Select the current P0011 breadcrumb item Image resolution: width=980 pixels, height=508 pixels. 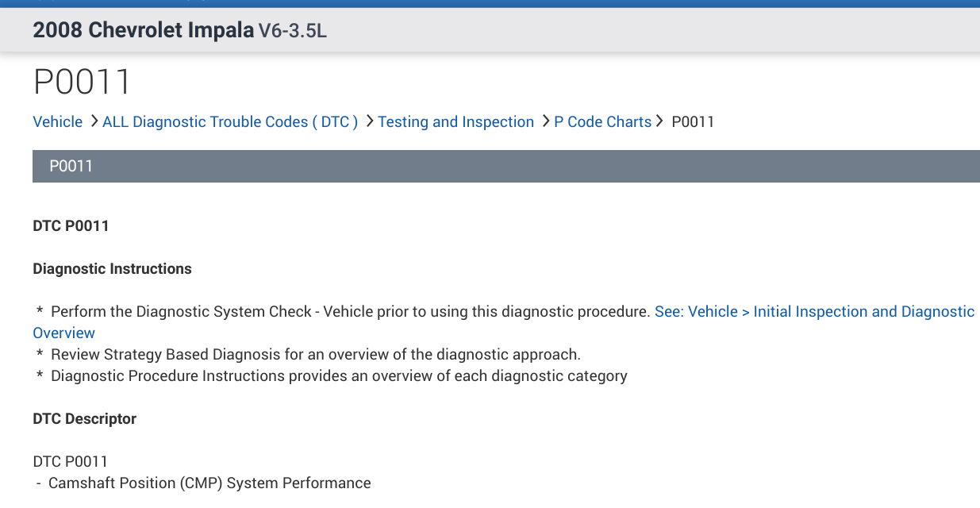click(x=693, y=121)
